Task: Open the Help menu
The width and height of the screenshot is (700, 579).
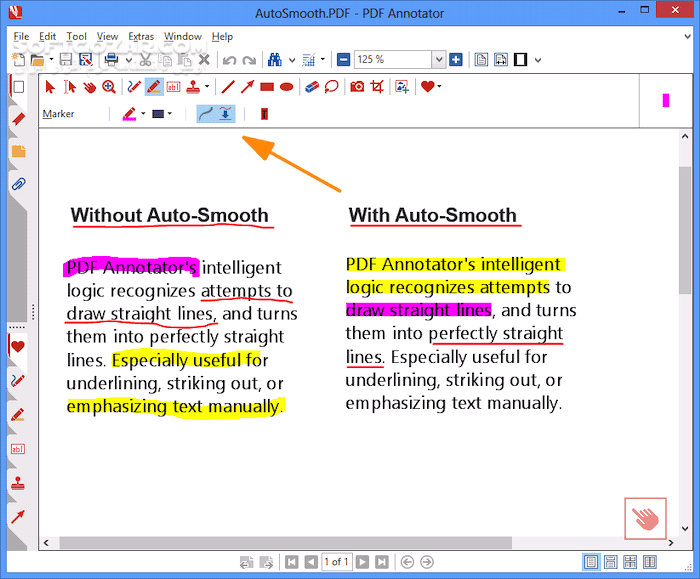Action: 222,37
